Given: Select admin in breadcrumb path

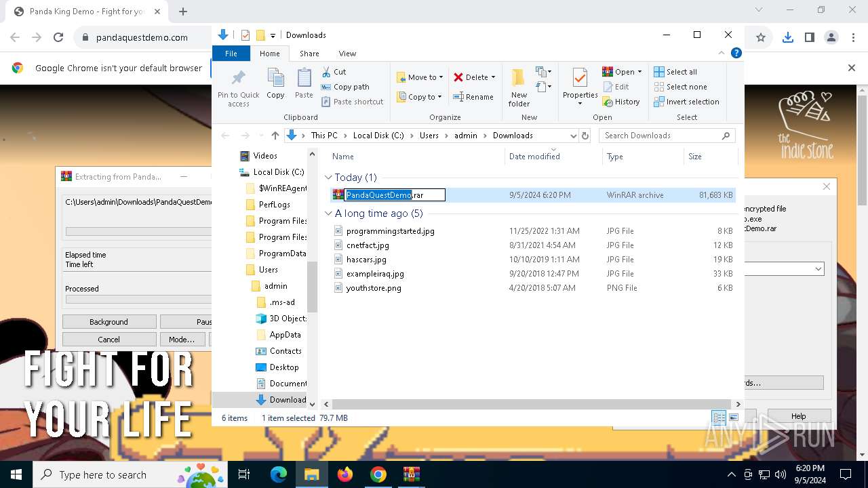Looking at the screenshot, I should (x=465, y=136).
